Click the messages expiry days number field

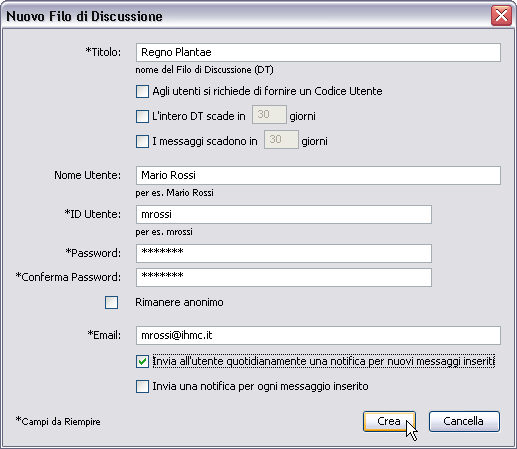point(281,140)
